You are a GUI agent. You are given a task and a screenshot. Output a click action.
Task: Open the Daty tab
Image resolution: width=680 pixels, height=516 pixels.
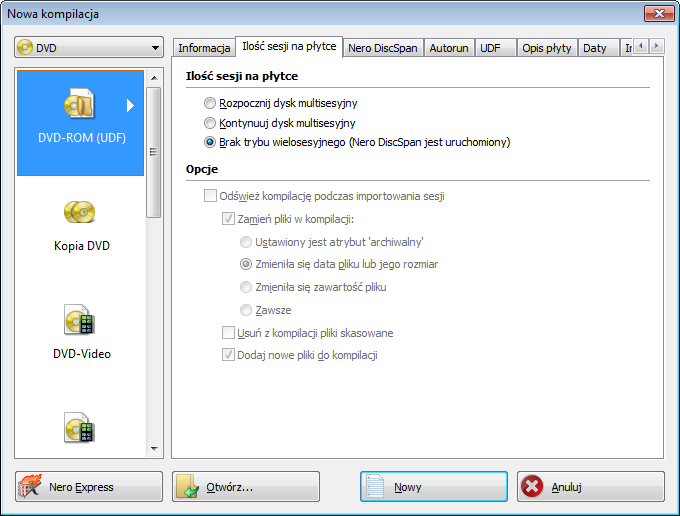[598, 48]
